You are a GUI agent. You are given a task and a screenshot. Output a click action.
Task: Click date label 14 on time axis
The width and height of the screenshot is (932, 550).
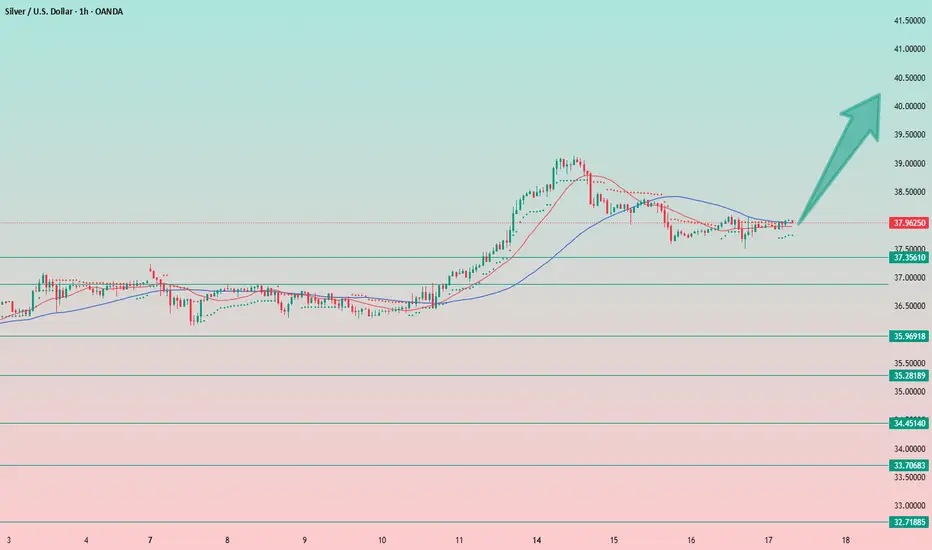(537, 540)
